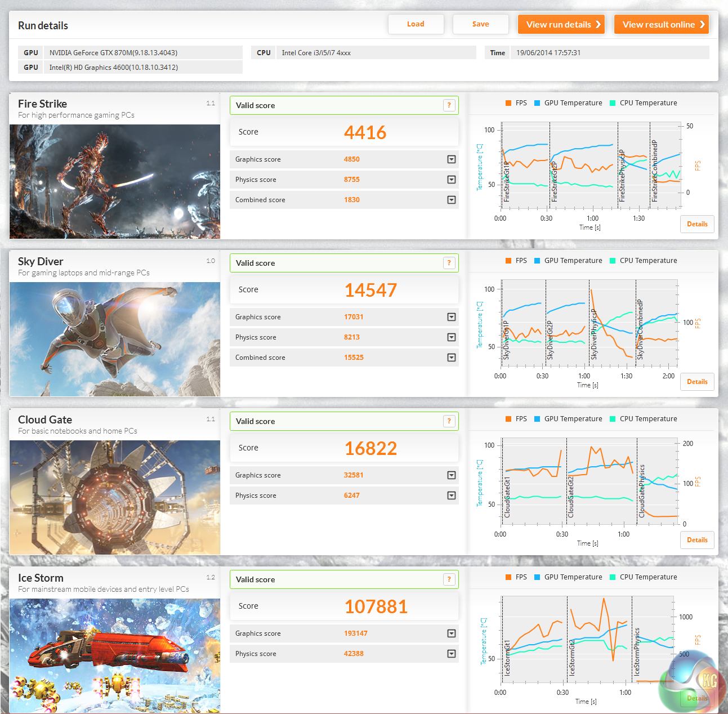The width and height of the screenshot is (728, 714).
Task: Click the Cloud Gate score 16822
Action: pos(371,448)
